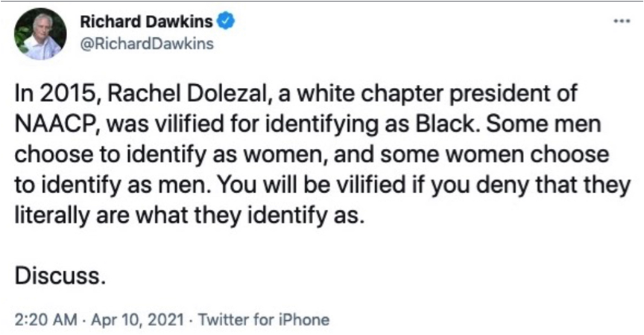Open the three-dot more options menu
This screenshot has height=335, width=644.
[x=622, y=22]
